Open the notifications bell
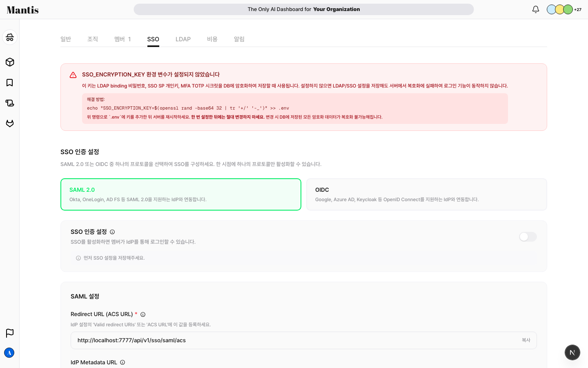This screenshot has height=368, width=588. 536,9
